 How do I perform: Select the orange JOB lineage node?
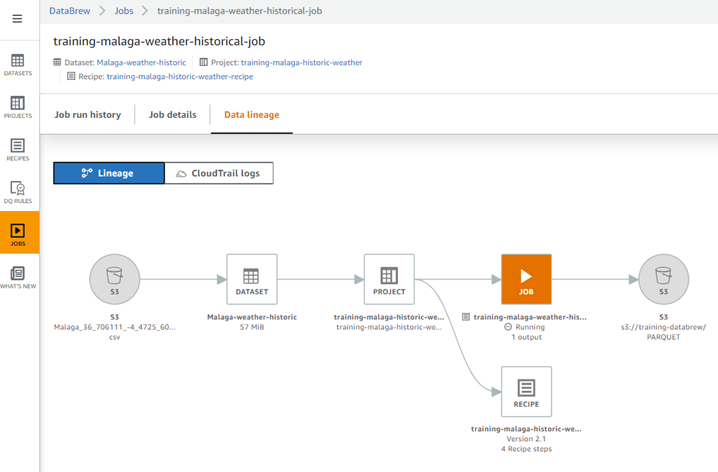coord(527,279)
